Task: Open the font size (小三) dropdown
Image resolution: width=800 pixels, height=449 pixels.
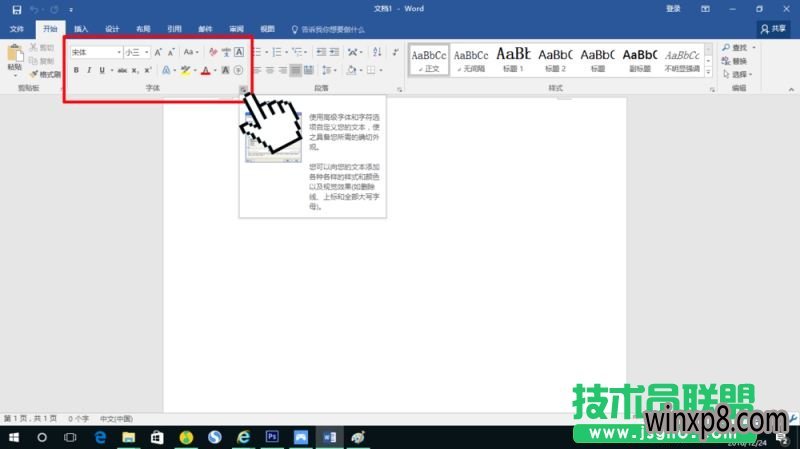Action: coord(146,53)
